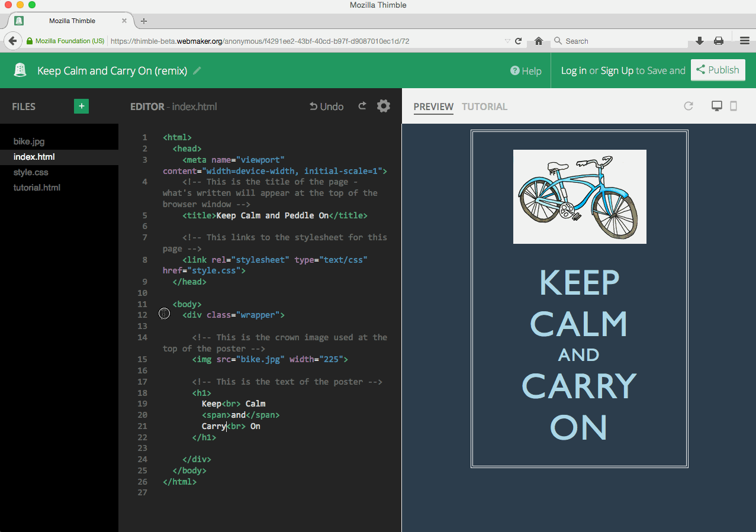756x532 pixels.
Task: Select the mobile preview mode icon
Action: [734, 106]
